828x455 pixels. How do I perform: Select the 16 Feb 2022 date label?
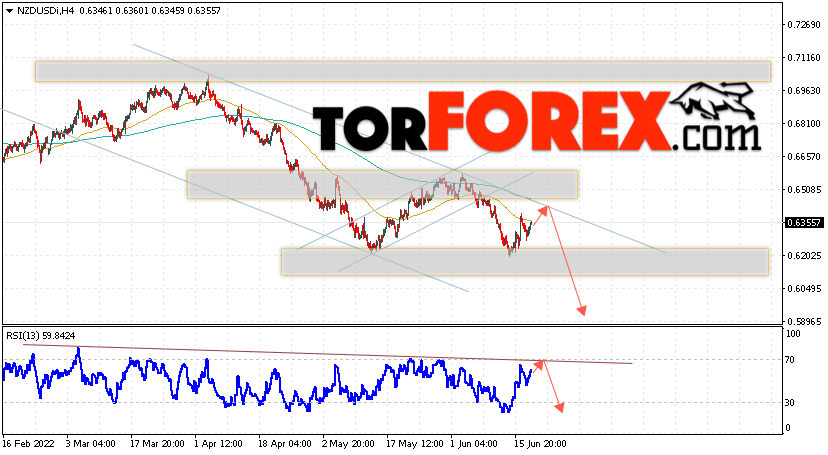click(x=29, y=444)
